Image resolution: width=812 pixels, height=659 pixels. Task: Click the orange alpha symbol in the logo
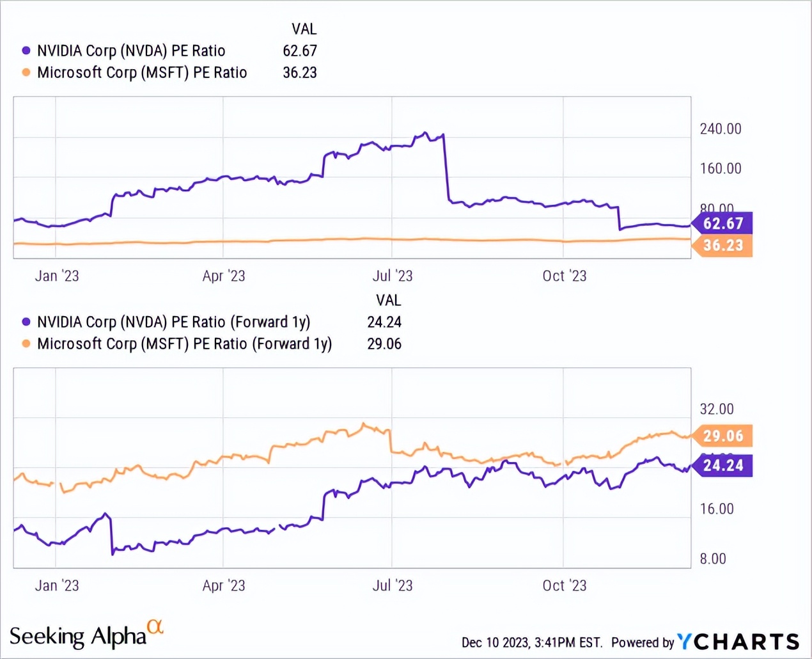click(155, 626)
